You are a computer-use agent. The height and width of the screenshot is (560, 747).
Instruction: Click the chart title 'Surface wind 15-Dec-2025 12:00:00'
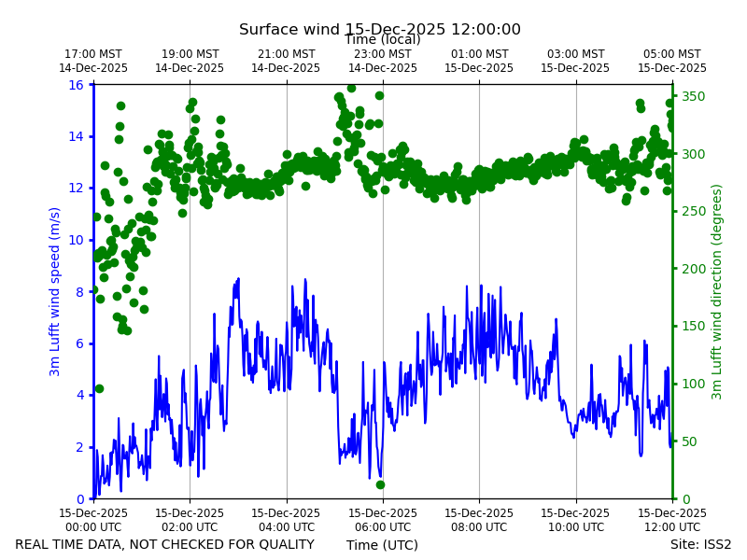point(380,30)
